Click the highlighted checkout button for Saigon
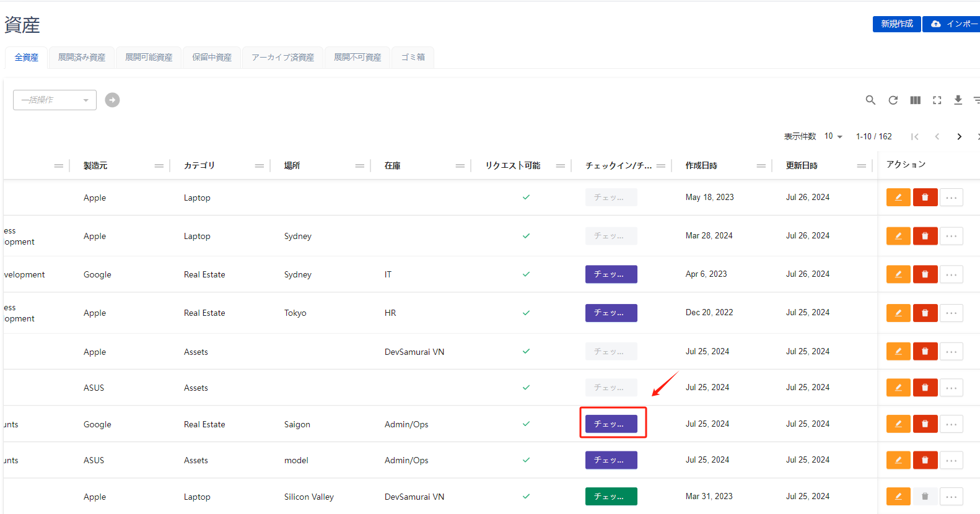Viewport: 980px width, 514px height. click(611, 424)
